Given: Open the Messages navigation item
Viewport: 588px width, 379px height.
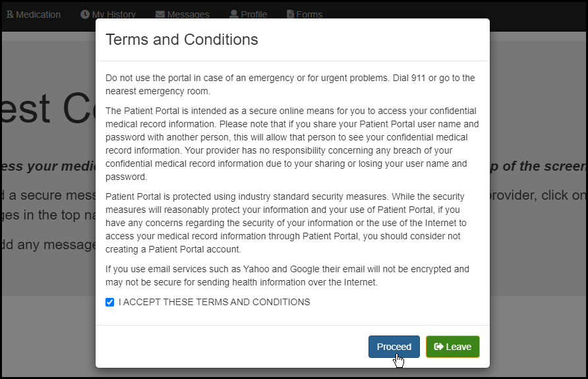Looking at the screenshot, I should click(189, 15).
